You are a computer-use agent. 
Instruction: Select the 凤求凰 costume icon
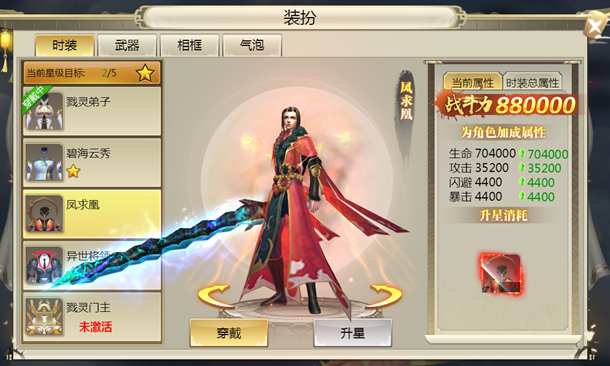pos(44,214)
